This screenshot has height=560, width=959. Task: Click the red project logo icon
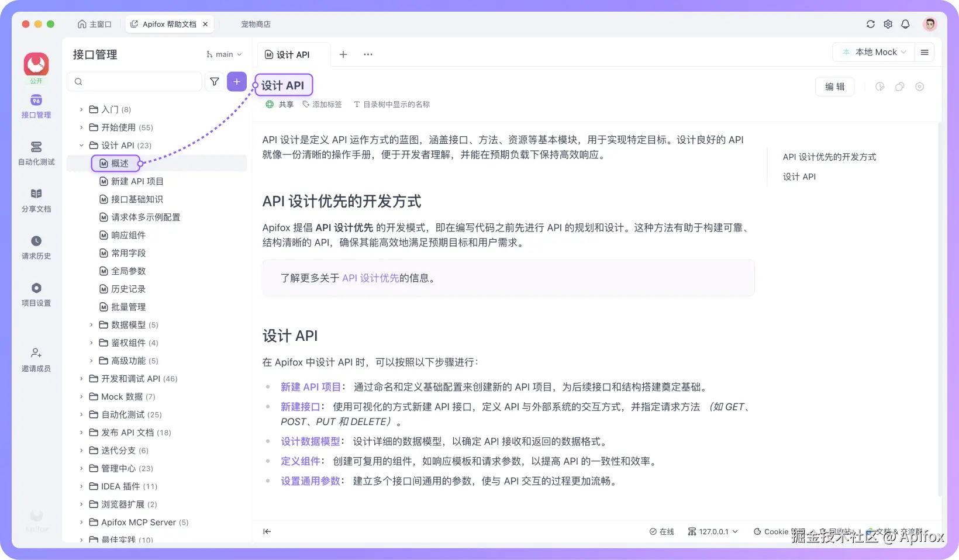pos(36,64)
